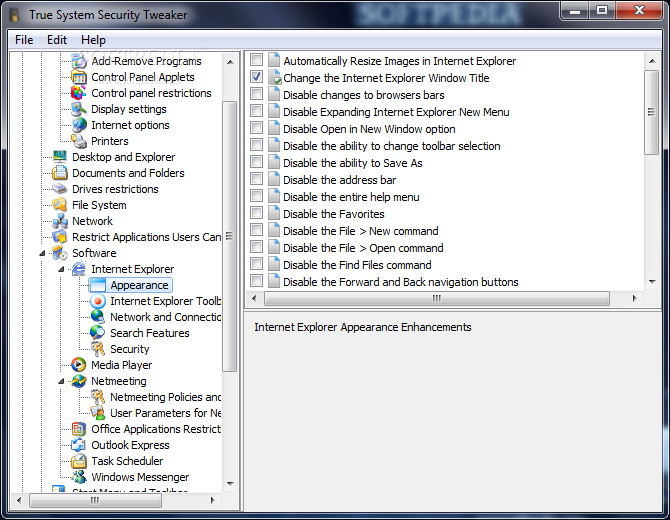The height and width of the screenshot is (520, 670).
Task: Click the Internet Explorer logo icon
Action: (79, 269)
